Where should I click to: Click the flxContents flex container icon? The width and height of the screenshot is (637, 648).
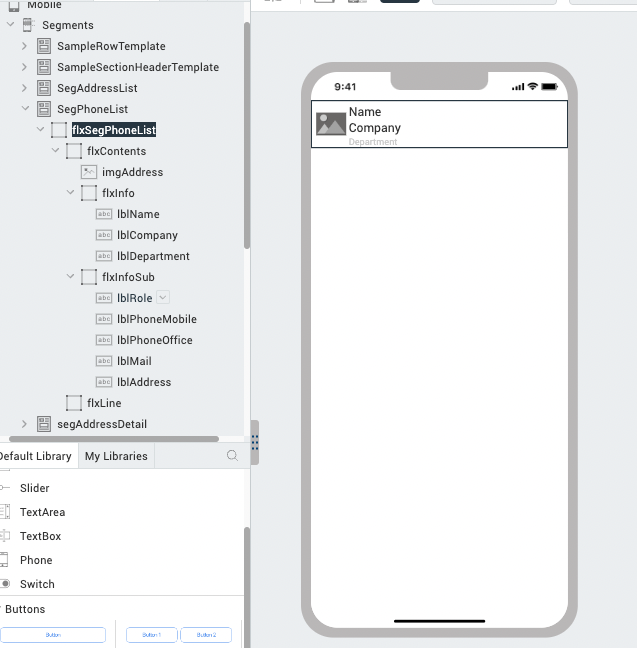[74, 151]
